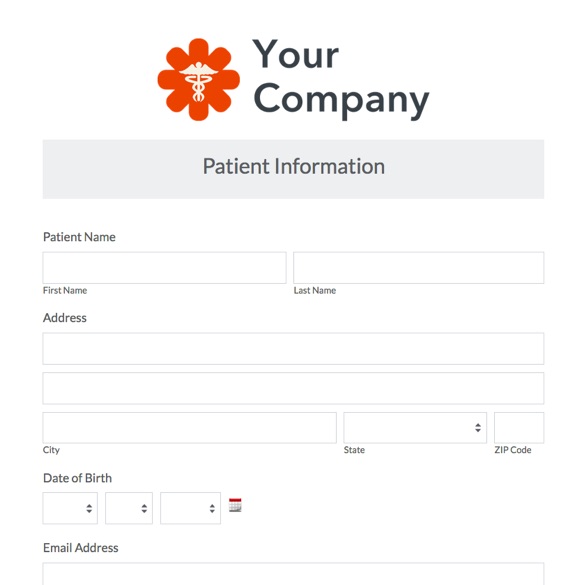Click the Address field label
The height and width of the screenshot is (585, 585).
point(65,318)
